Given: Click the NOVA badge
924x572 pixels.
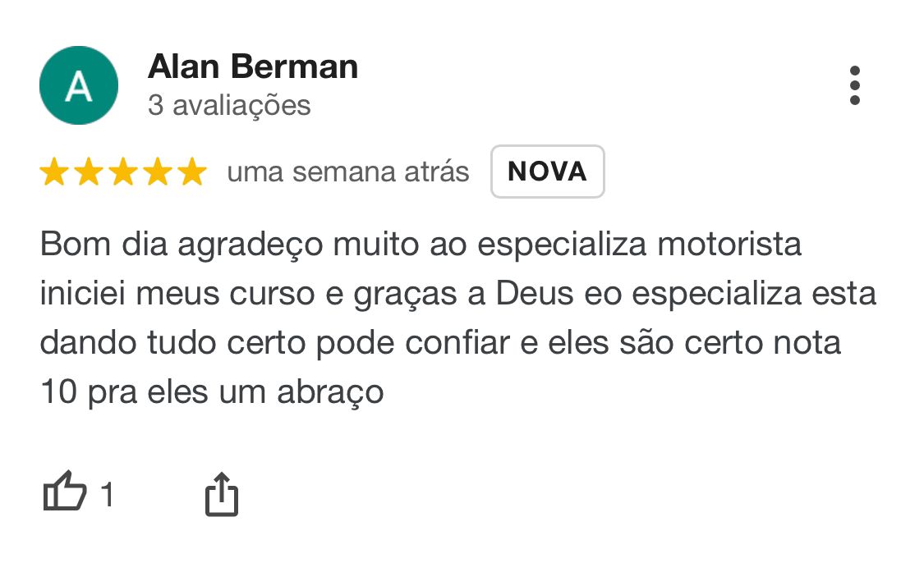Looking at the screenshot, I should [547, 172].
